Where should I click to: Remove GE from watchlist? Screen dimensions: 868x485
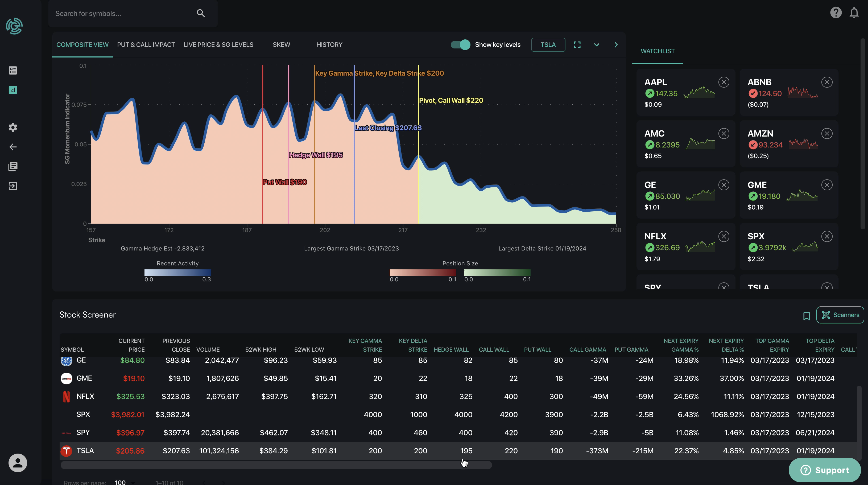click(724, 185)
